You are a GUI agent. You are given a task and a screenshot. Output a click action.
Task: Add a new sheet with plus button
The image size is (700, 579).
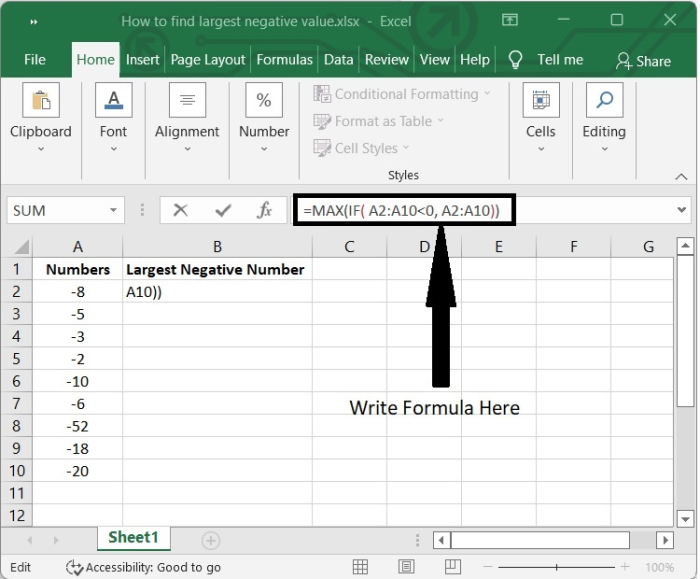(210, 540)
